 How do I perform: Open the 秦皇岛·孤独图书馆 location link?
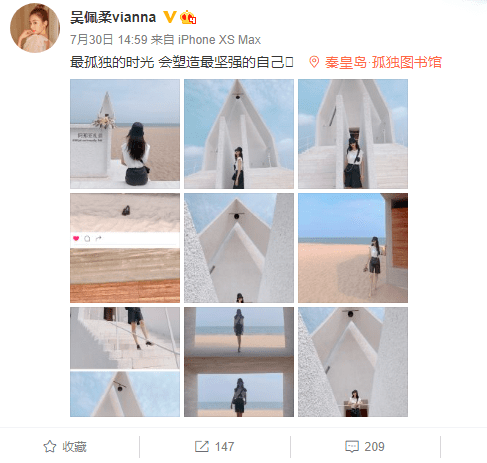pos(383,62)
